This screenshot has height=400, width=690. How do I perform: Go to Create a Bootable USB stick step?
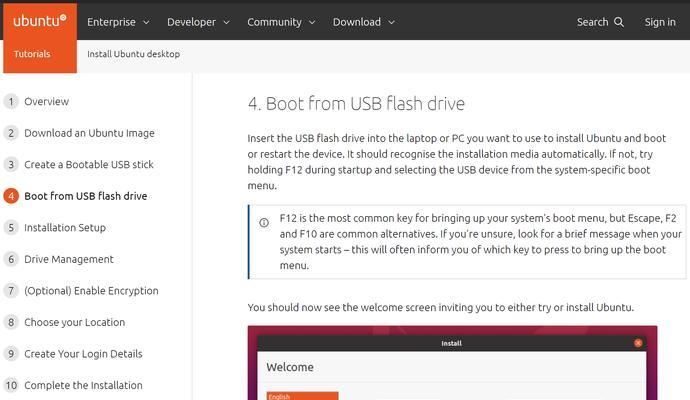coord(89,165)
